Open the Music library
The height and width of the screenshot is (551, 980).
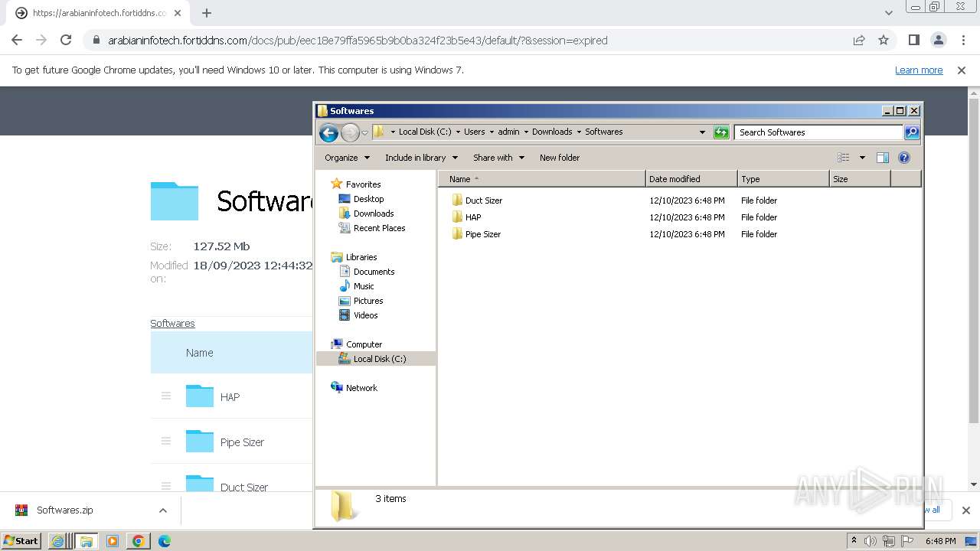tap(356, 286)
